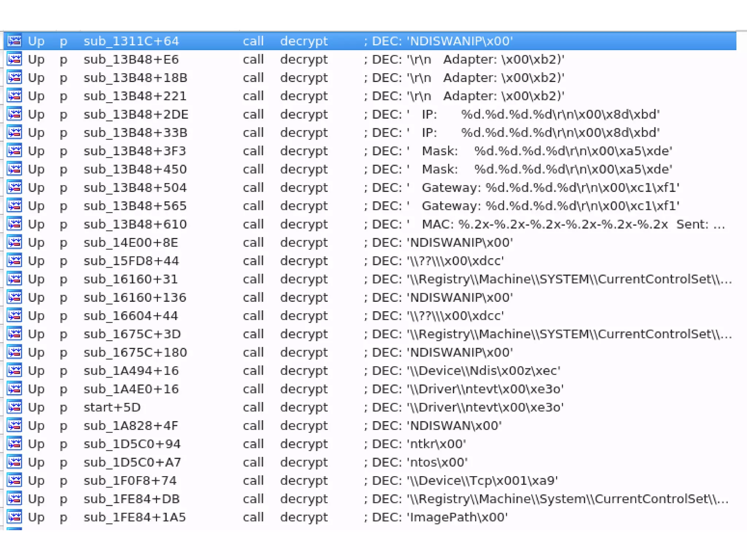Screen dimensions: 747x560
Task: Click icon next to sub_1FE84+1A5
Action: (x=15, y=517)
